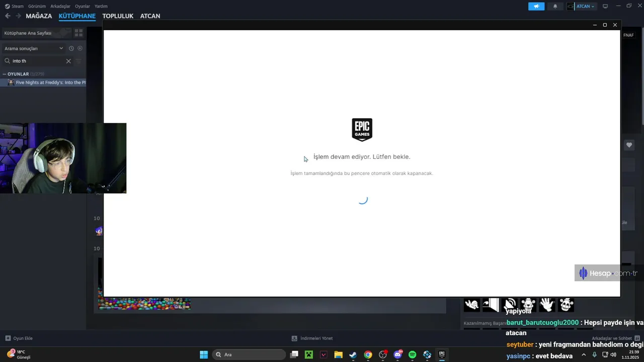
Task: Clear the library search text
Action: click(x=68, y=61)
